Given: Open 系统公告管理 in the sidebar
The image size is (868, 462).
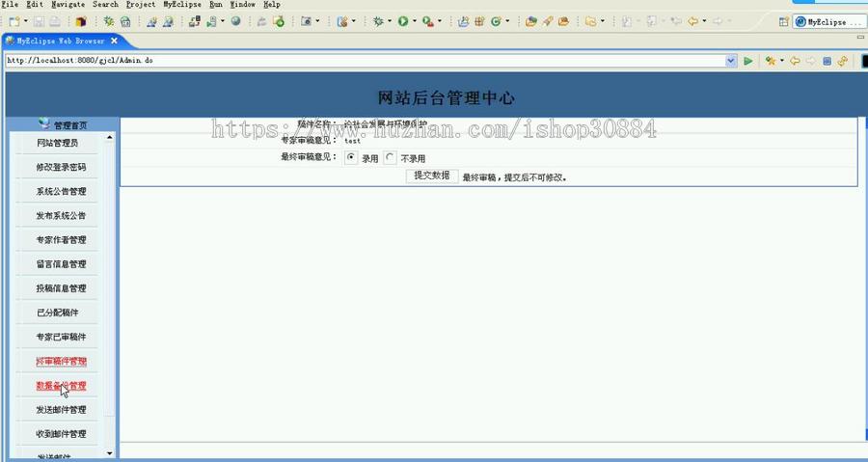Looking at the screenshot, I should tap(61, 191).
